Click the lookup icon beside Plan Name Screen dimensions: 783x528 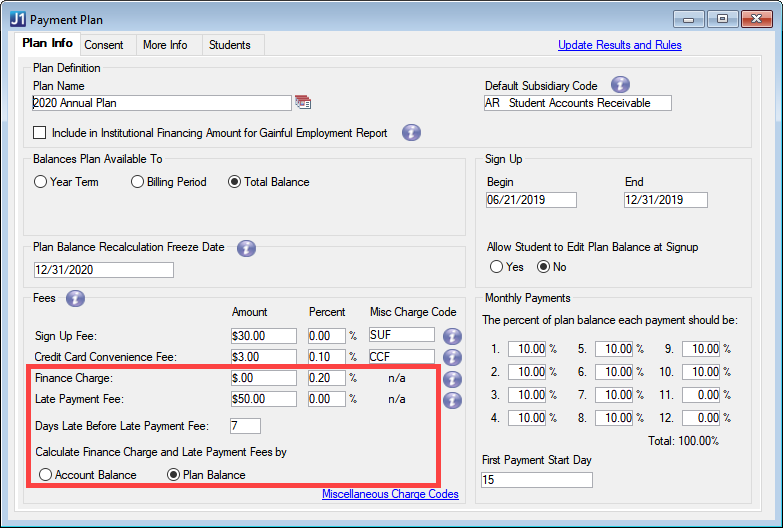pyautogui.click(x=303, y=103)
